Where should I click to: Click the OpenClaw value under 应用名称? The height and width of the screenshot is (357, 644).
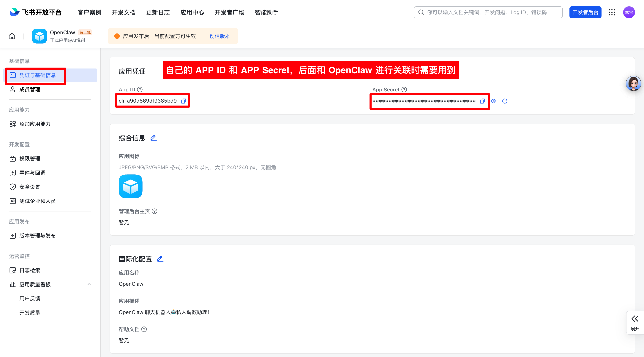coord(131,284)
